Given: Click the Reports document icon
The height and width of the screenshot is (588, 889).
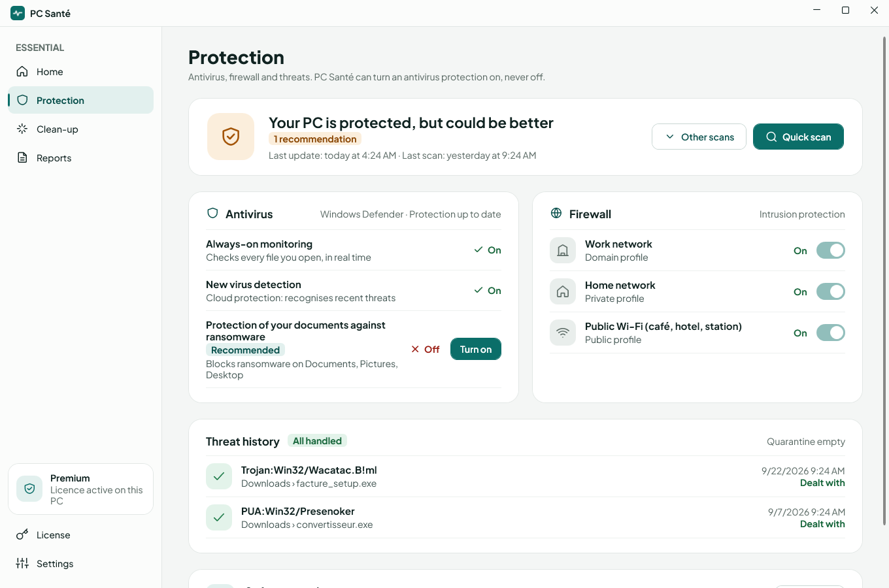Looking at the screenshot, I should (x=22, y=157).
